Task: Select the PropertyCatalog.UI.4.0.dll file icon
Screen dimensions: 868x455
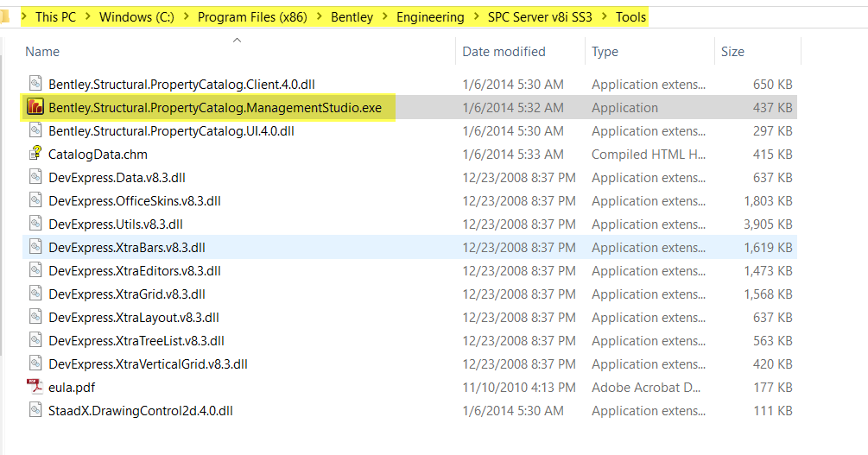Action: (35, 130)
